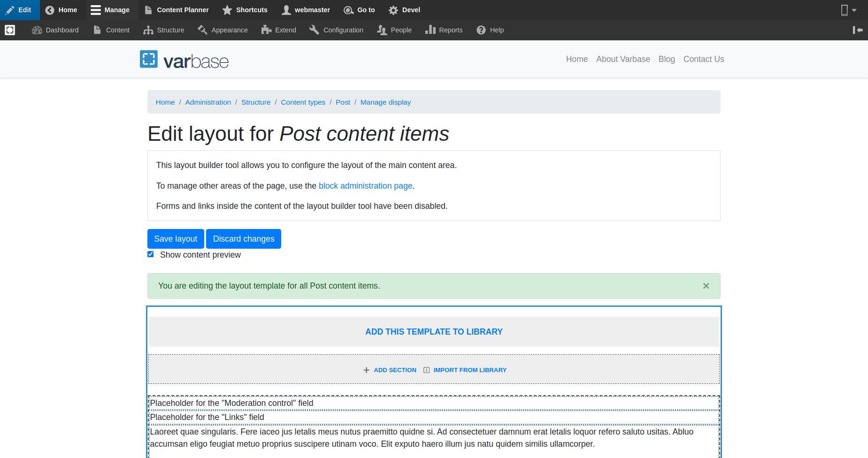Click Add Section in layout builder

point(390,370)
